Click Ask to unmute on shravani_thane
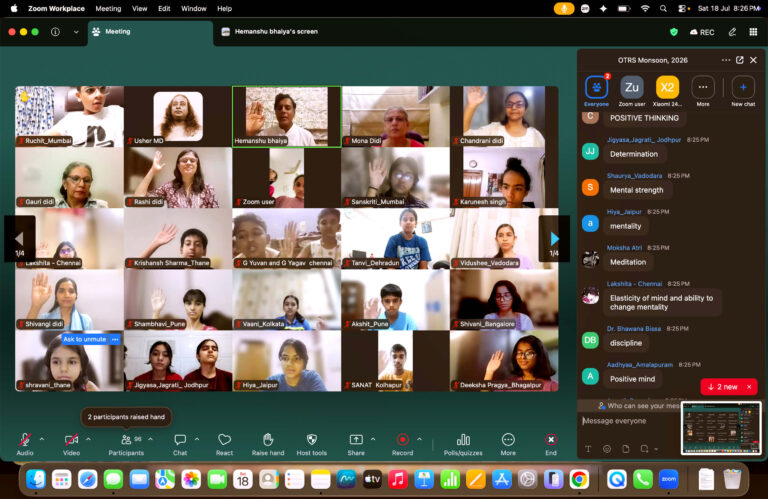Viewport: 768px width, 499px height. pos(84,339)
